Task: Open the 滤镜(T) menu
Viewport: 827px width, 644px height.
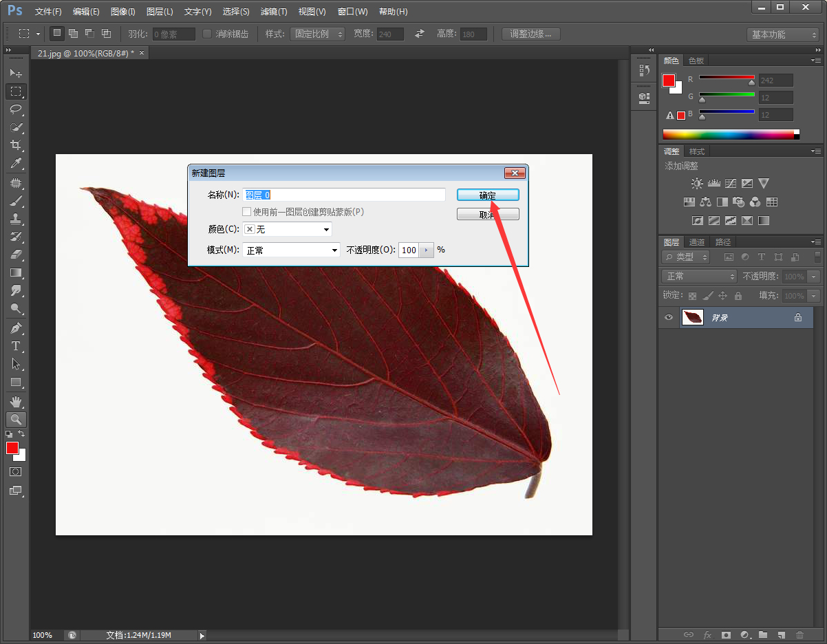Action: click(274, 12)
